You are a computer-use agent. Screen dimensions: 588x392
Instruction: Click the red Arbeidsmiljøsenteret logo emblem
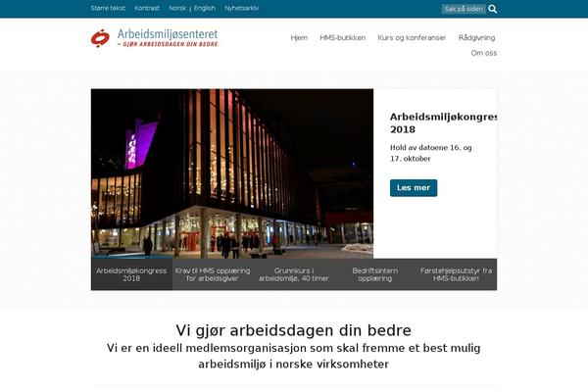[x=100, y=38]
